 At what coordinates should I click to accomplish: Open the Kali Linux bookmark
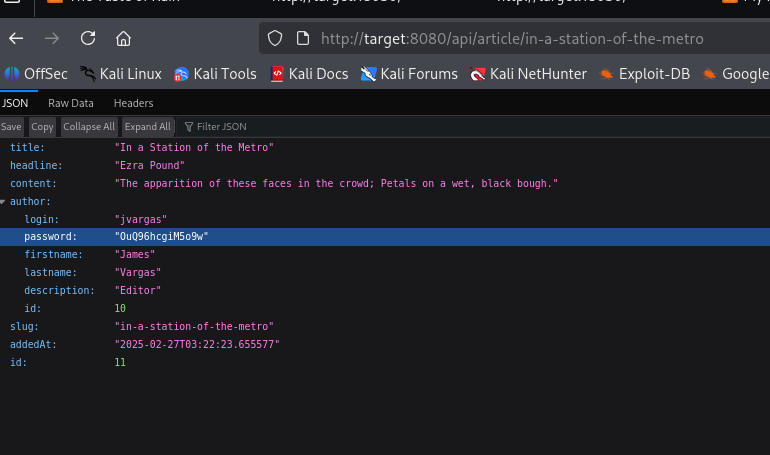click(x=121, y=74)
